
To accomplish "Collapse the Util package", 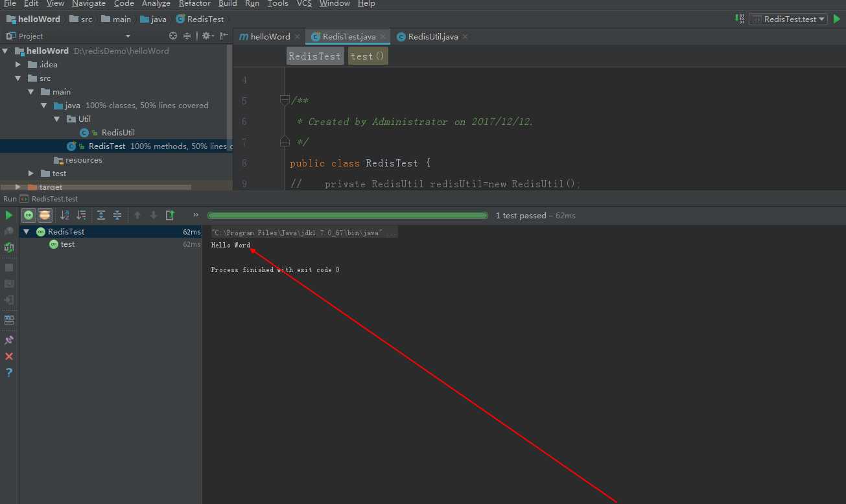I will (x=57, y=119).
